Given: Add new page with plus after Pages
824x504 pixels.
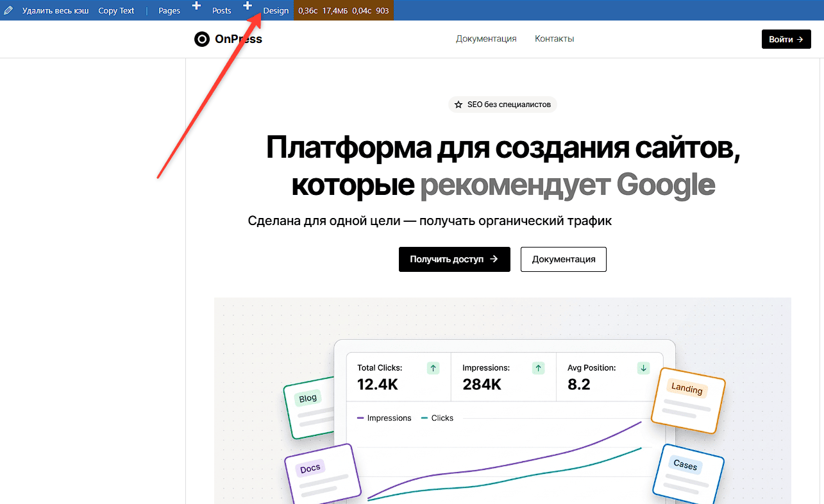Looking at the screenshot, I should tap(196, 6).
